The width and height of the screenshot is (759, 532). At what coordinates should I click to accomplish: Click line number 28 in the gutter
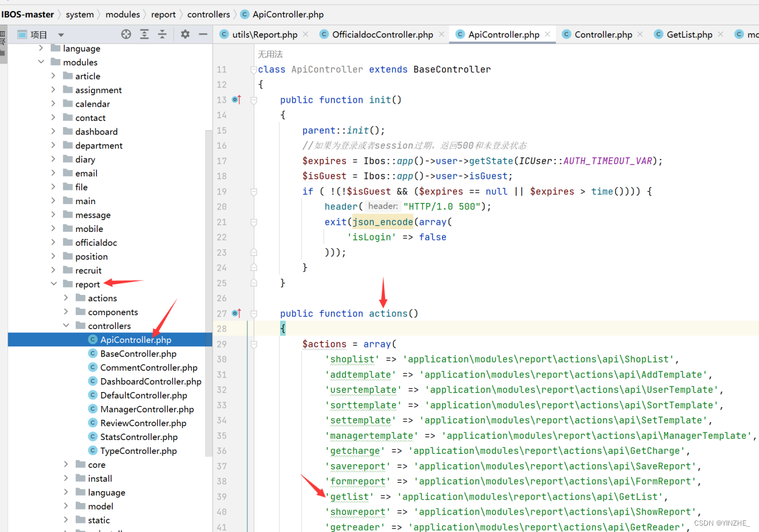(x=222, y=329)
